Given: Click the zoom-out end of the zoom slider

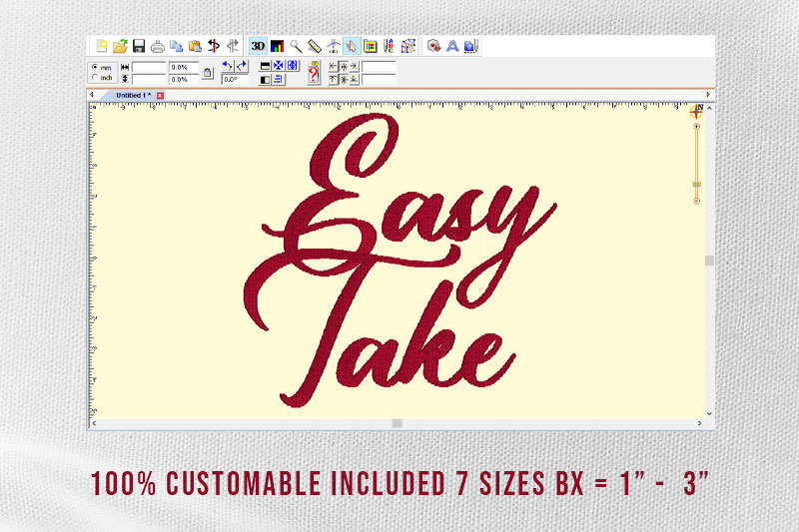Looking at the screenshot, I should (696, 201).
